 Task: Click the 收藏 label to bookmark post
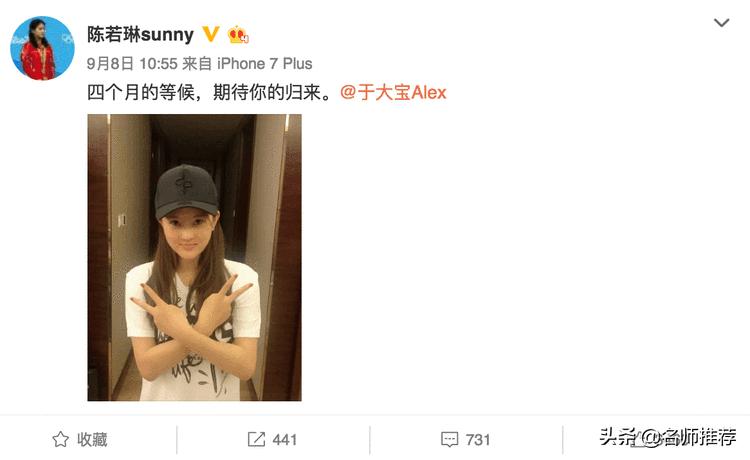click(92, 439)
